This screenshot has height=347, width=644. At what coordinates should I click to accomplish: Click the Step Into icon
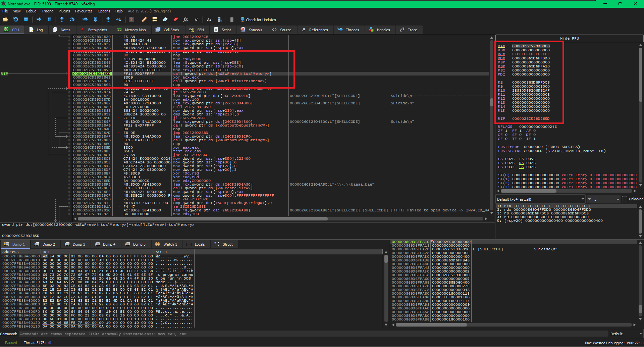(x=62, y=20)
